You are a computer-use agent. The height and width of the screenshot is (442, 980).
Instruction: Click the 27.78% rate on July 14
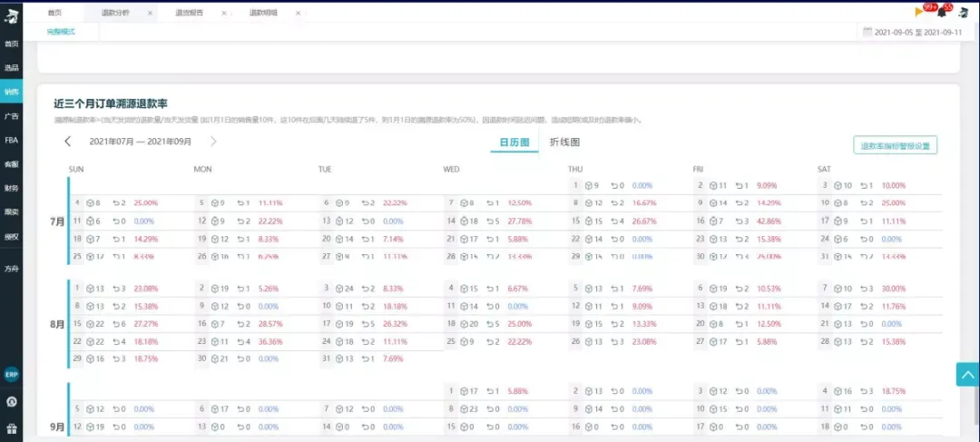[520, 221]
